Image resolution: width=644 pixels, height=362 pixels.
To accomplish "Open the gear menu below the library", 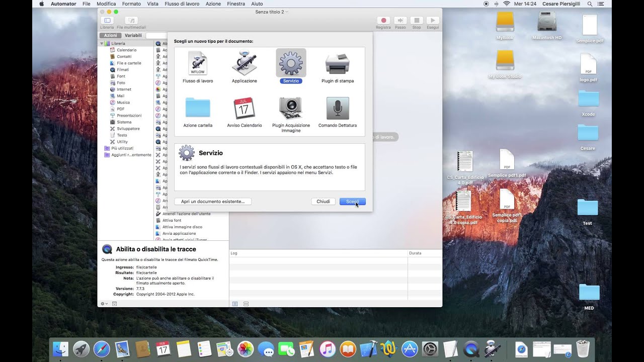I will [x=104, y=304].
